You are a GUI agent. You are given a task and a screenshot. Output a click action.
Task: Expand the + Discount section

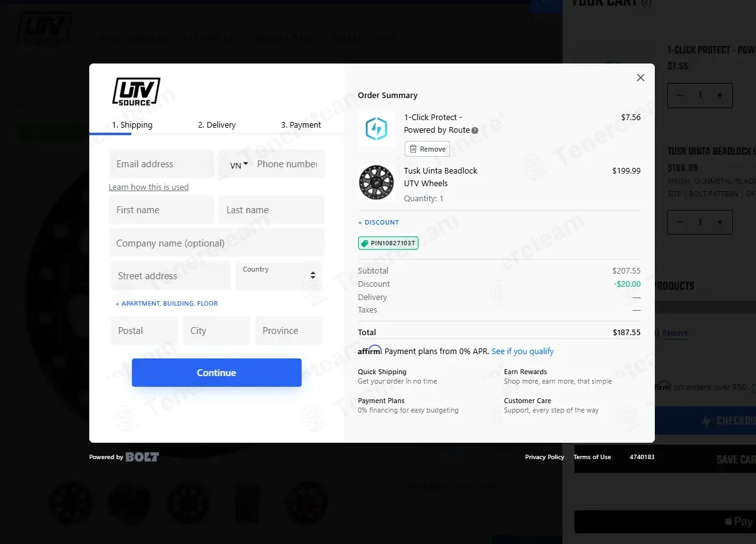pos(378,223)
